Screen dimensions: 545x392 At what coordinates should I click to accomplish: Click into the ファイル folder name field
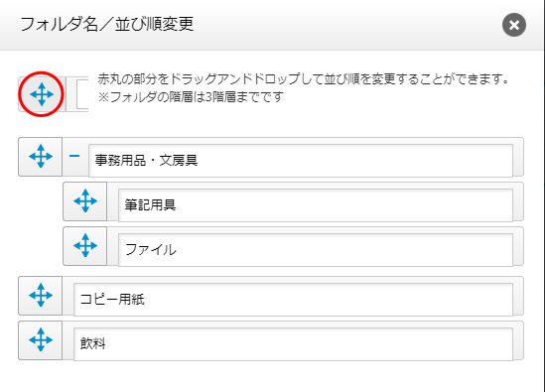316,249
